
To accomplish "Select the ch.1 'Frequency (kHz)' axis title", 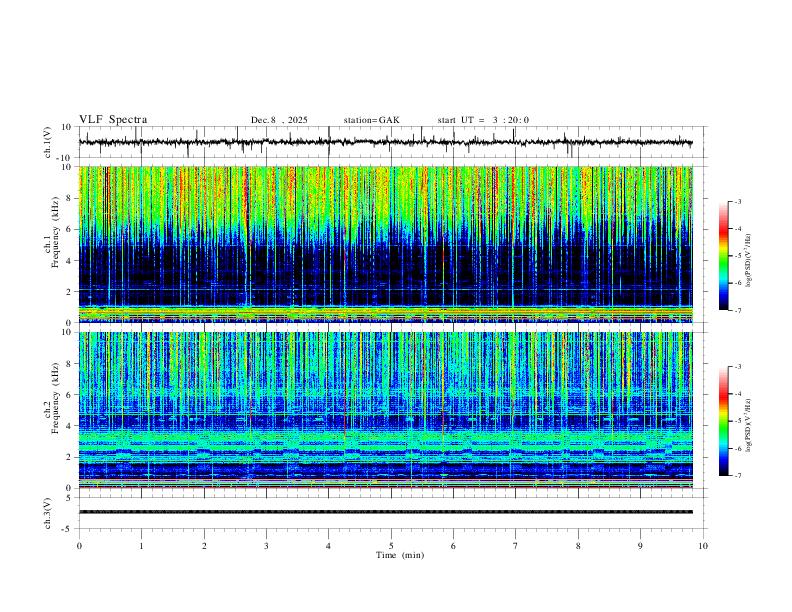I will point(55,232).
